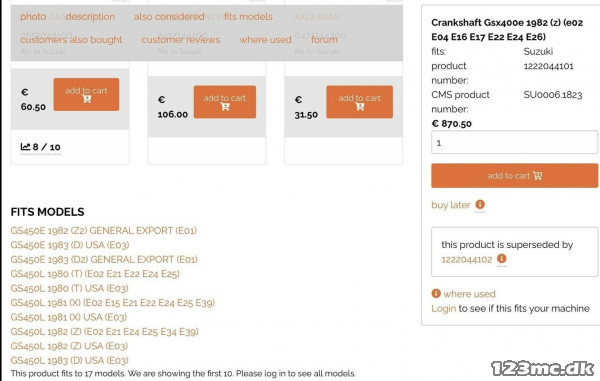600x381 pixels.
Task: Go to the customer reviews tab
Action: pos(181,40)
